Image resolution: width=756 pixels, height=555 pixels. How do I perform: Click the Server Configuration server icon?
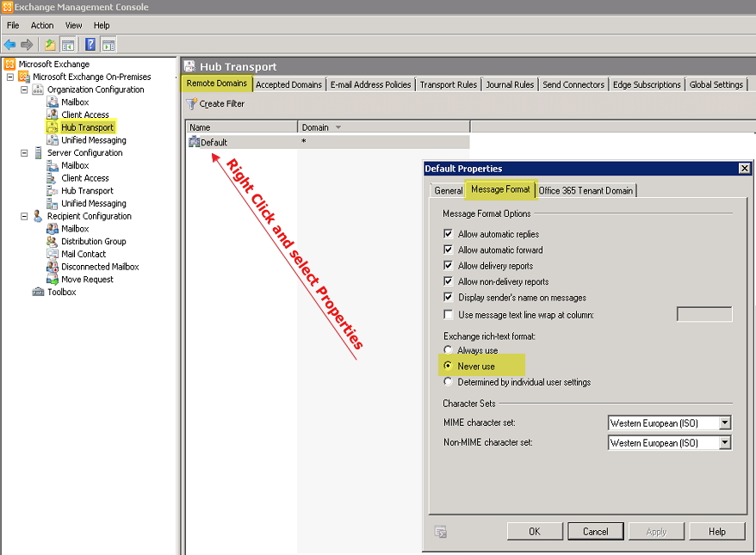coord(38,152)
